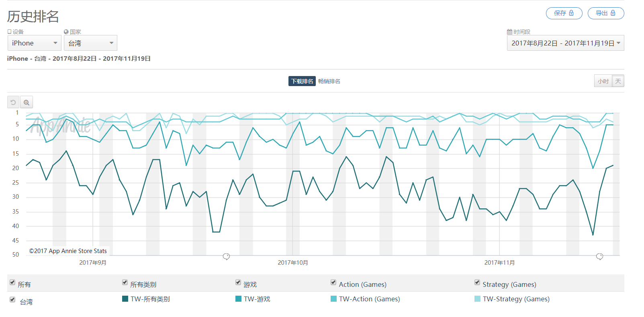Click the magnifier zoom icon above chart
Image resolution: width=644 pixels, height=317 pixels.
click(27, 102)
